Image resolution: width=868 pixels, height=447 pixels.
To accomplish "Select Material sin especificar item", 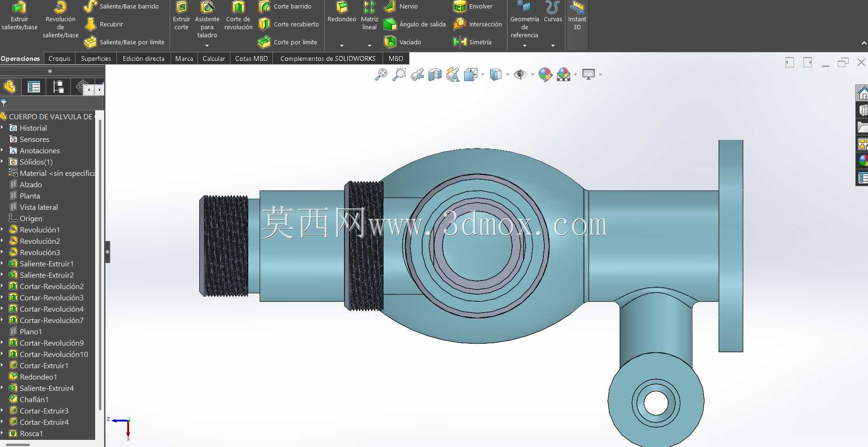I will (52, 173).
